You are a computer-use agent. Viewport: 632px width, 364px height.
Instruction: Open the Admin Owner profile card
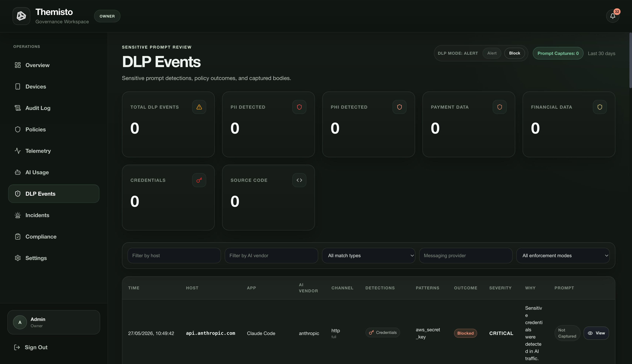(54, 322)
